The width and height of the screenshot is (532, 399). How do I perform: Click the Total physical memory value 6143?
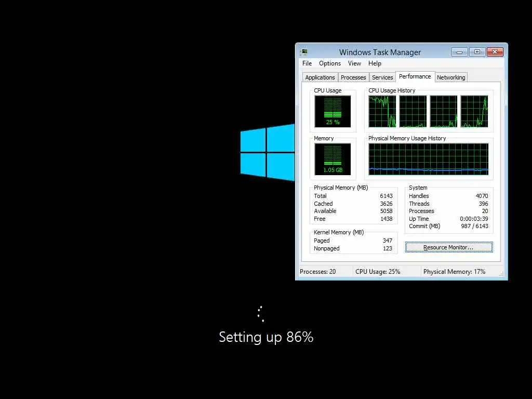coord(386,196)
